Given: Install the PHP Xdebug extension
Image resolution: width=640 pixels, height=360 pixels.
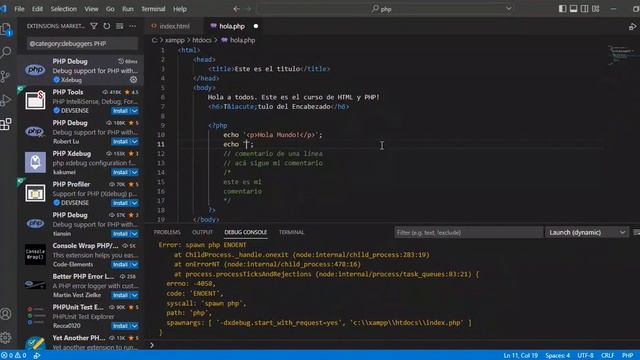Looking at the screenshot, I should [x=120, y=172].
